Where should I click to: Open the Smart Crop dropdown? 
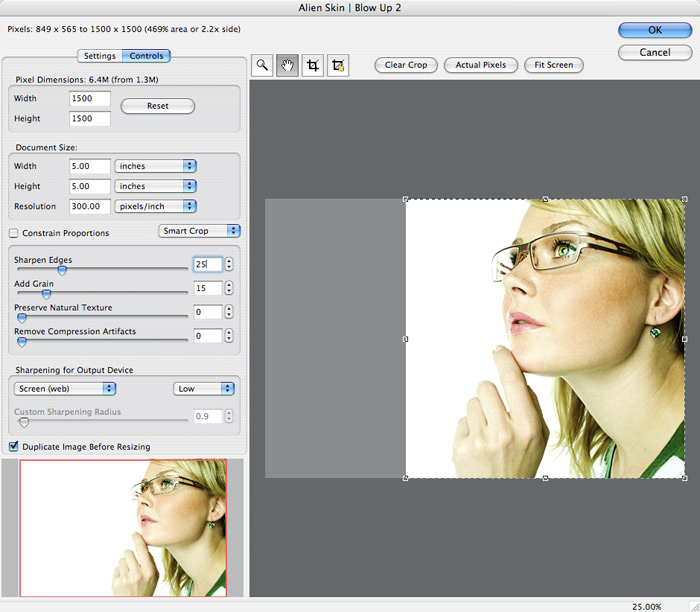tap(199, 231)
